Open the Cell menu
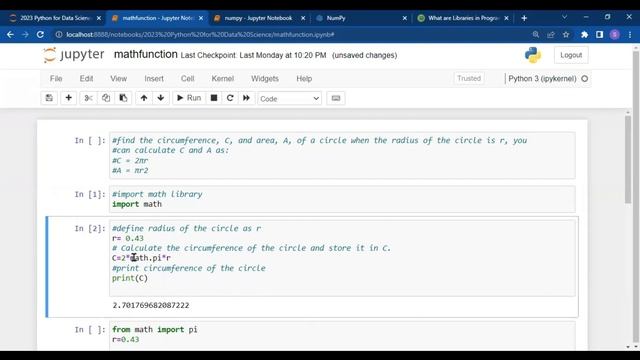 coord(187,78)
